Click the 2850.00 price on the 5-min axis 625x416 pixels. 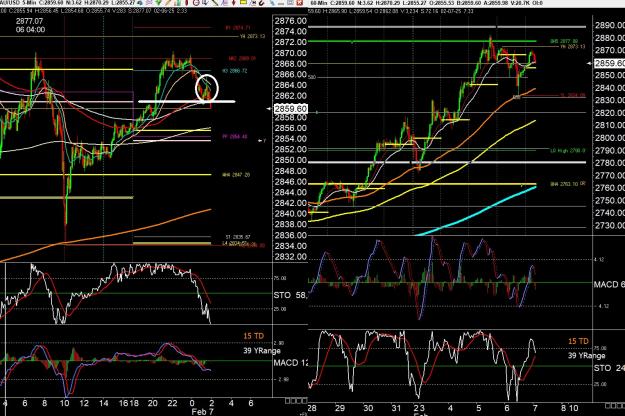[291, 160]
